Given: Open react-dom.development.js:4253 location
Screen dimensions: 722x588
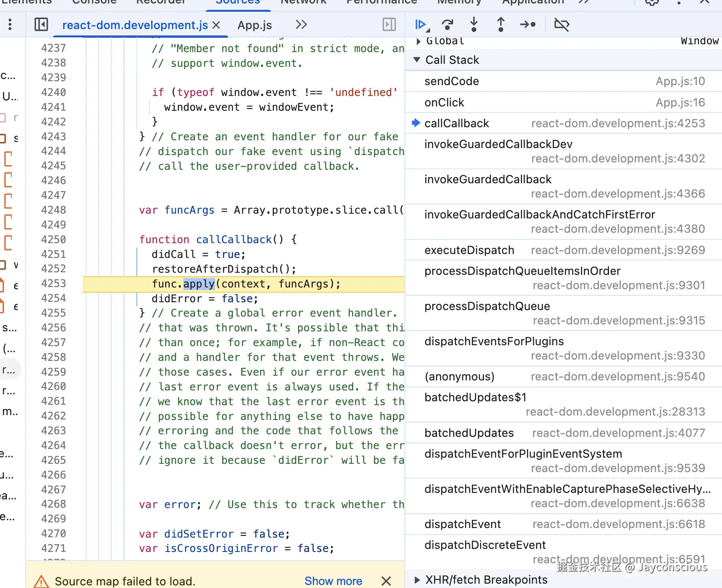Looking at the screenshot, I should point(618,123).
